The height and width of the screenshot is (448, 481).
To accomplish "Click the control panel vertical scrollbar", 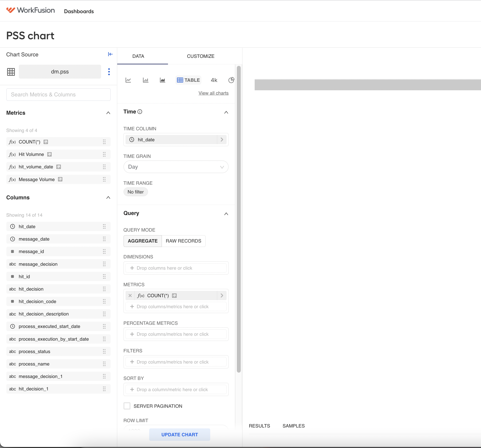I will [239, 219].
